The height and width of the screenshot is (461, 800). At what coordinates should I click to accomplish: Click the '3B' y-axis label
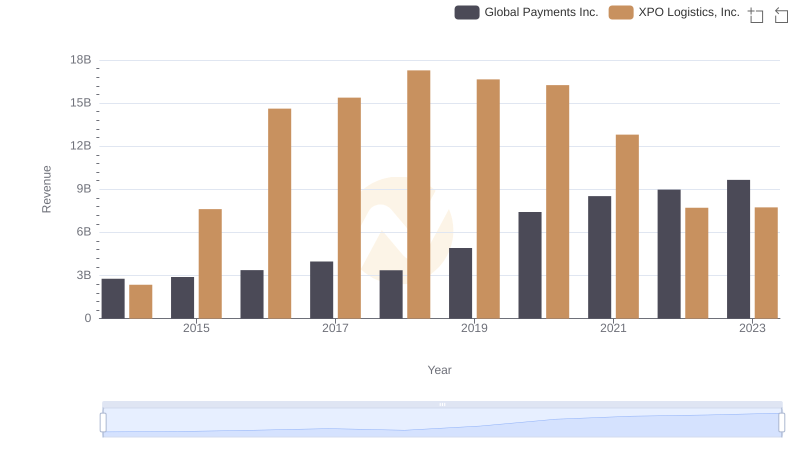[84, 275]
